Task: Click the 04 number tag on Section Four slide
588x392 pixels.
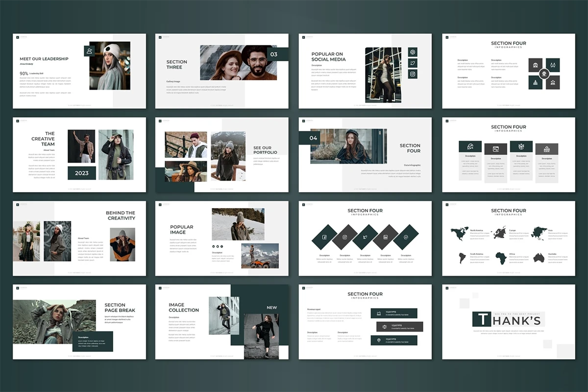Action: tap(313, 138)
